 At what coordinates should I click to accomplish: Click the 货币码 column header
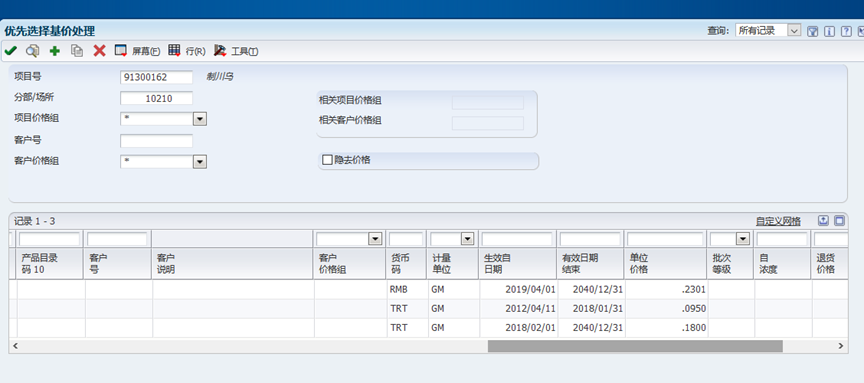tap(407, 263)
